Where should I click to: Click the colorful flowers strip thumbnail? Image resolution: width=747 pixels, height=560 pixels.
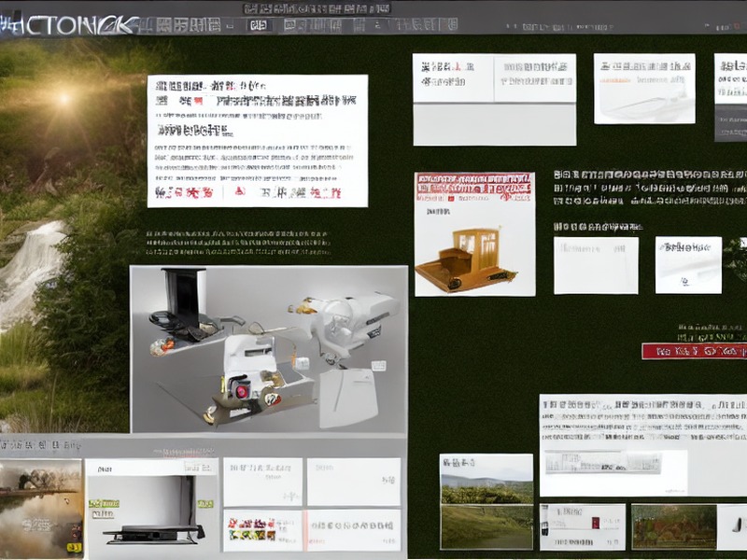pos(252,528)
